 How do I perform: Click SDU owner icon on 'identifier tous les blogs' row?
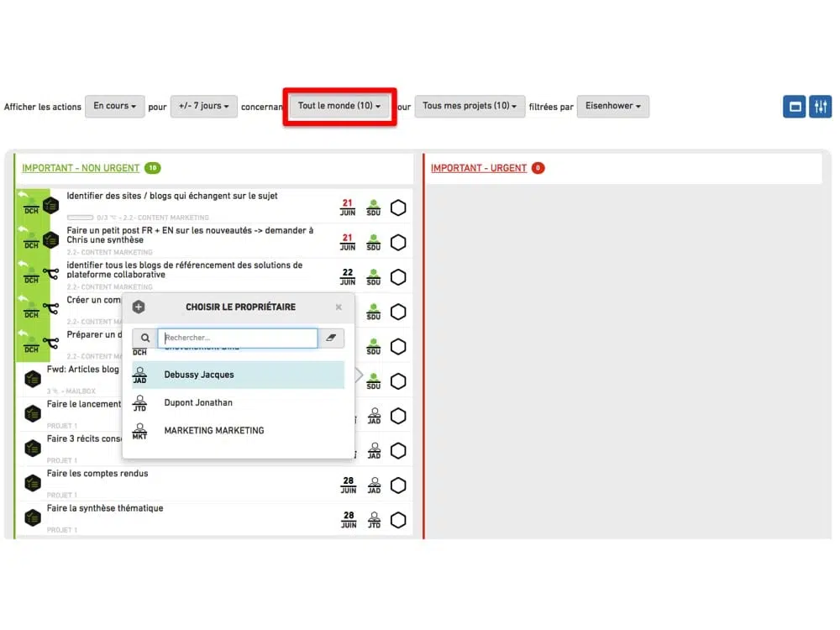click(374, 277)
